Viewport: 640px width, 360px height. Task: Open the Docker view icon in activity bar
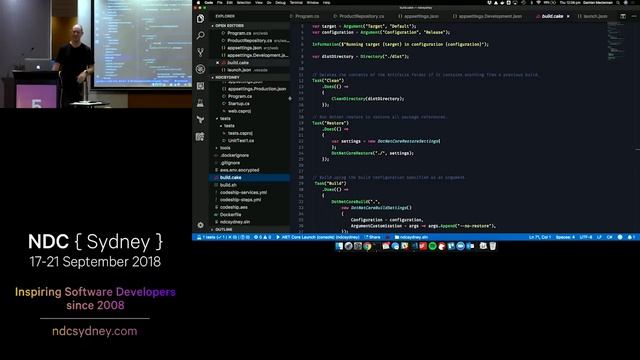click(x=200, y=137)
